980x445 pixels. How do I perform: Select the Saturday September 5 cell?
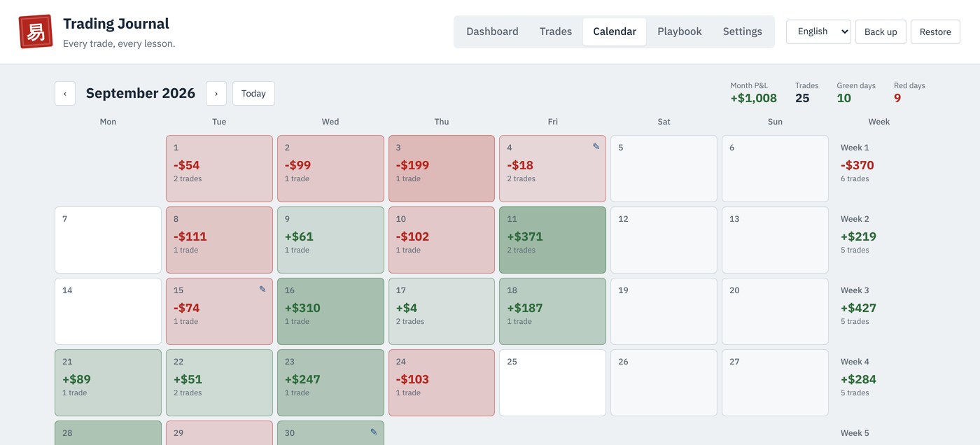(x=664, y=169)
